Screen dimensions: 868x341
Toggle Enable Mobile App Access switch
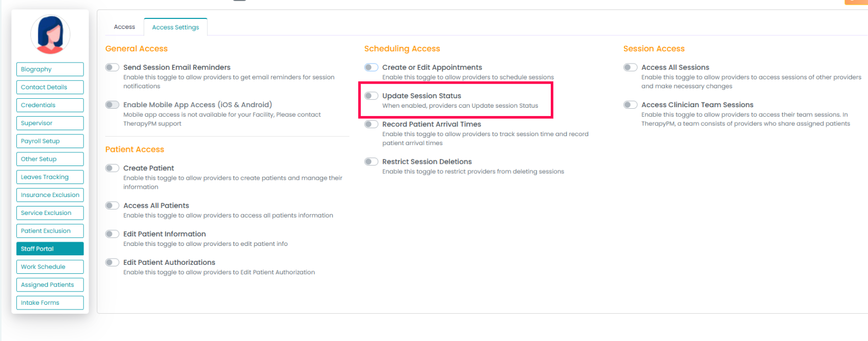(x=112, y=105)
